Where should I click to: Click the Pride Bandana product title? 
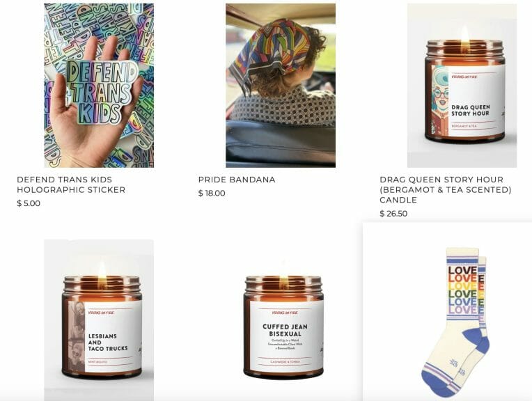coord(237,180)
